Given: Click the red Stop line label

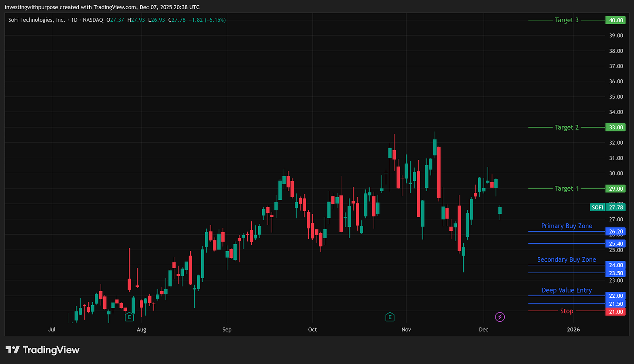Looking at the screenshot, I should click(567, 311).
